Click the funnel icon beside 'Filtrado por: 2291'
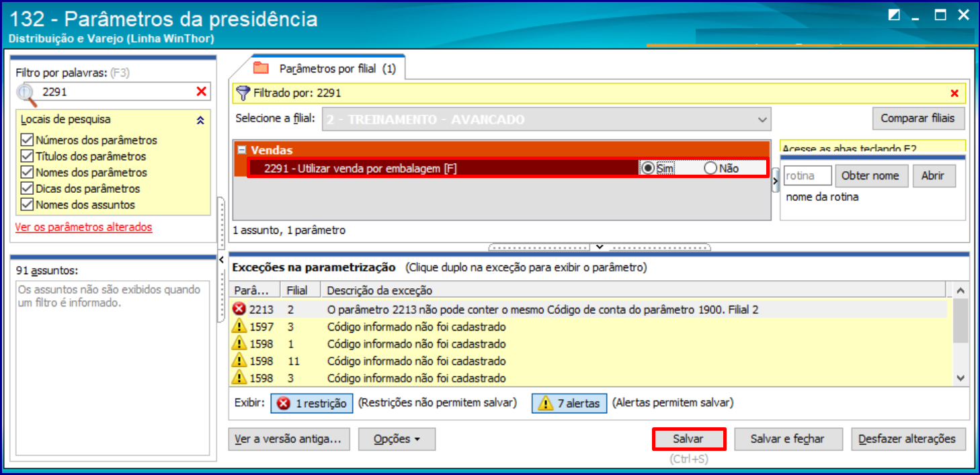Viewport: 980px width, 475px height. click(x=243, y=93)
